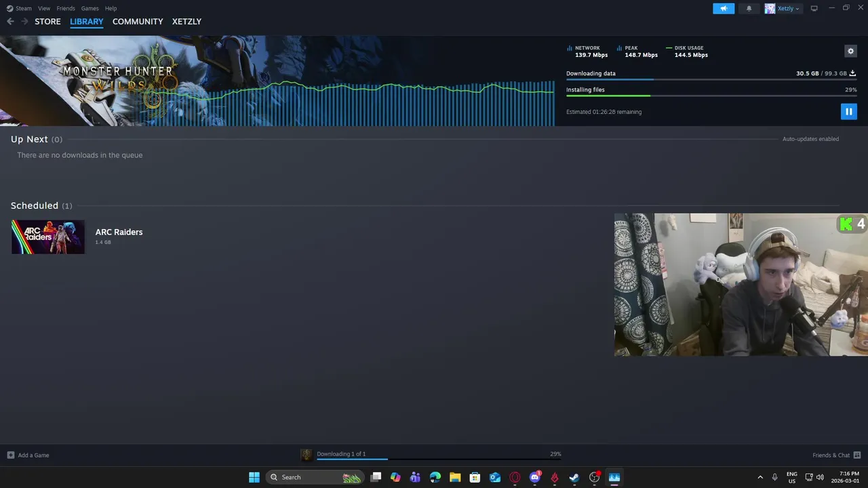This screenshot has height=488, width=868.
Task: Click the microphone tray icon
Action: pos(774,477)
